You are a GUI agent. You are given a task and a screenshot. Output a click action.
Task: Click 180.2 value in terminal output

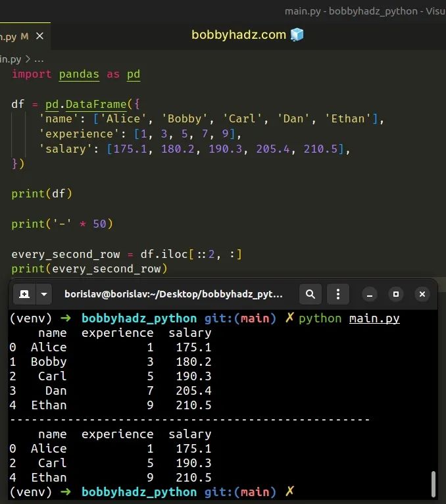click(x=193, y=362)
